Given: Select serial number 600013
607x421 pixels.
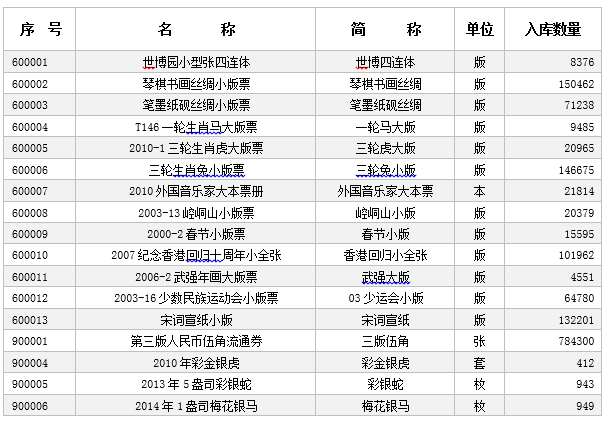Looking at the screenshot, I should click(x=30, y=320).
